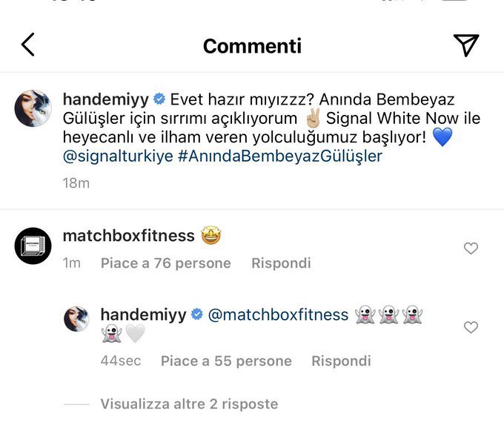View "Piace a 76 persone" likes list
Image resolution: width=504 pixels, height=431 pixels.
point(165,263)
